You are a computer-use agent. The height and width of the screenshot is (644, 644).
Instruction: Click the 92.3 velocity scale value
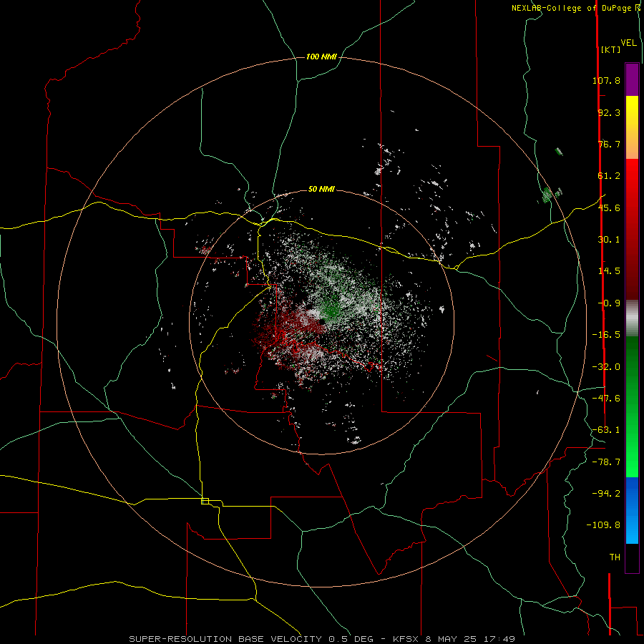(609, 112)
